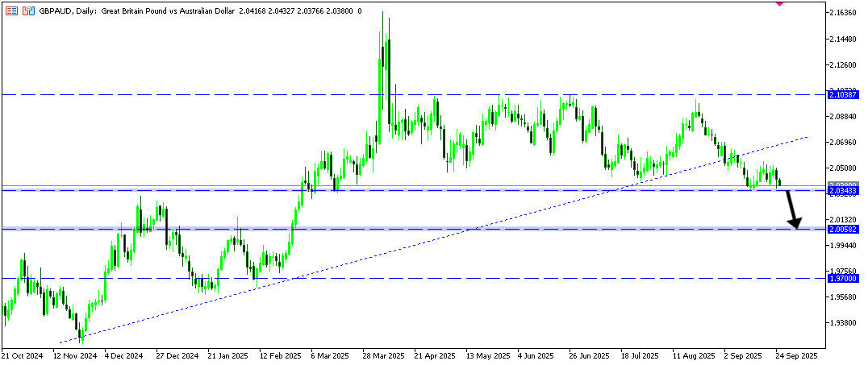Click the 1.97000 price level label

[842, 278]
